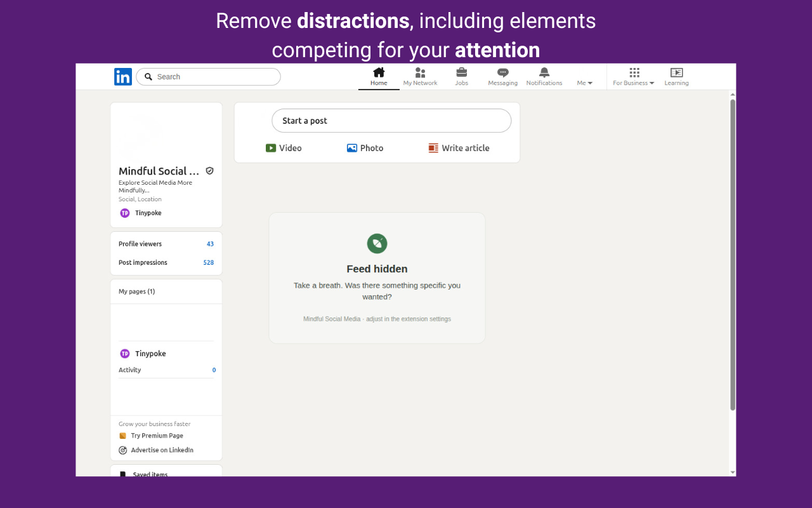Click the Start a post field
The image size is (812, 508).
click(391, 121)
